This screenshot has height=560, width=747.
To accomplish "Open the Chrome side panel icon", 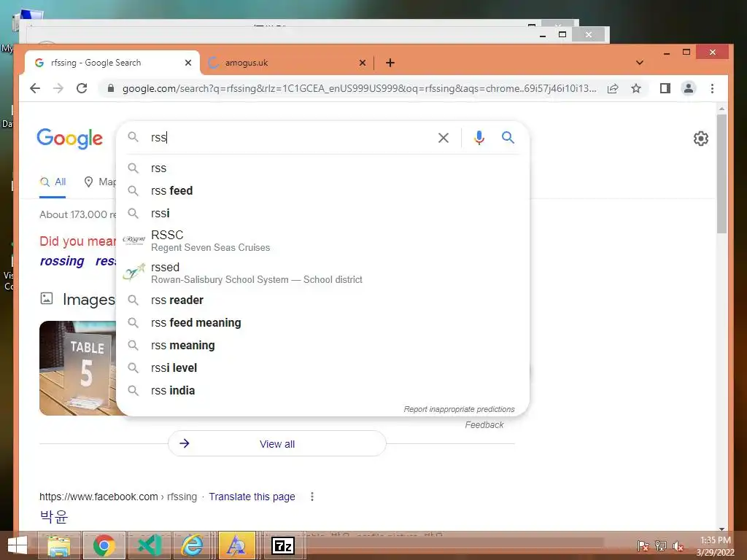I will pyautogui.click(x=665, y=88).
